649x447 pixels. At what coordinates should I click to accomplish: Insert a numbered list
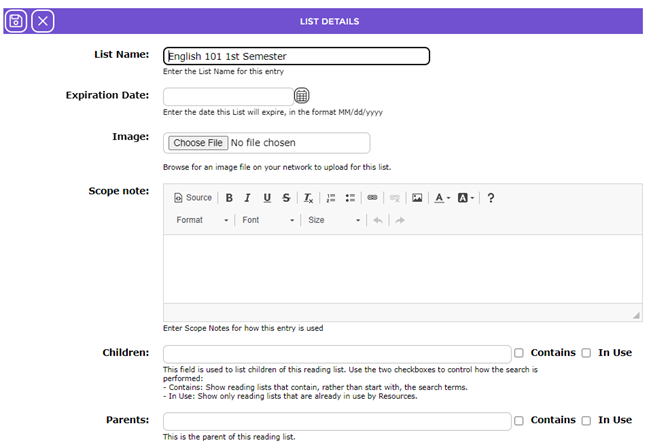(x=331, y=198)
